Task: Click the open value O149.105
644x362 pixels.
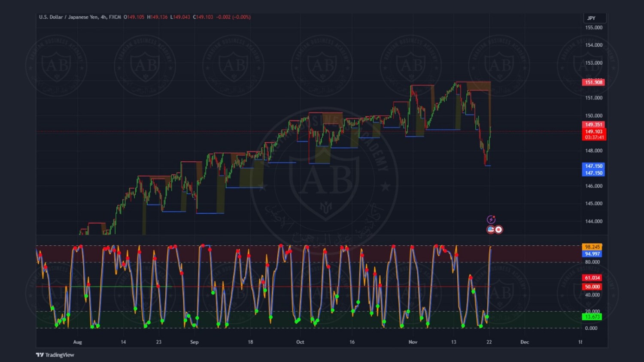Action: 134,17
